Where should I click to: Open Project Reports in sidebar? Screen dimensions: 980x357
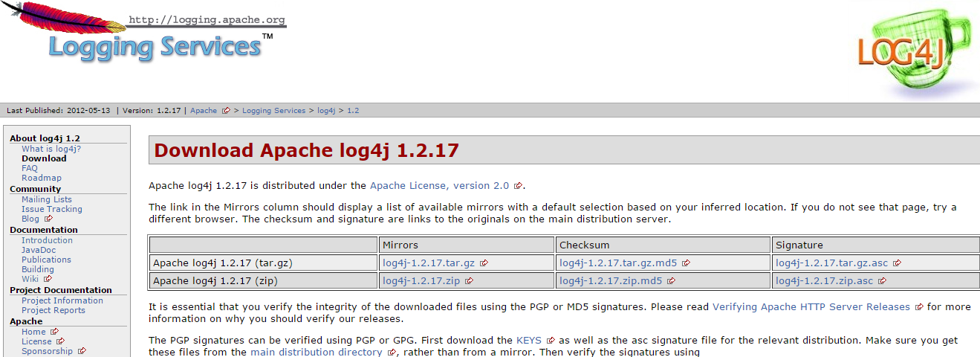tap(53, 310)
